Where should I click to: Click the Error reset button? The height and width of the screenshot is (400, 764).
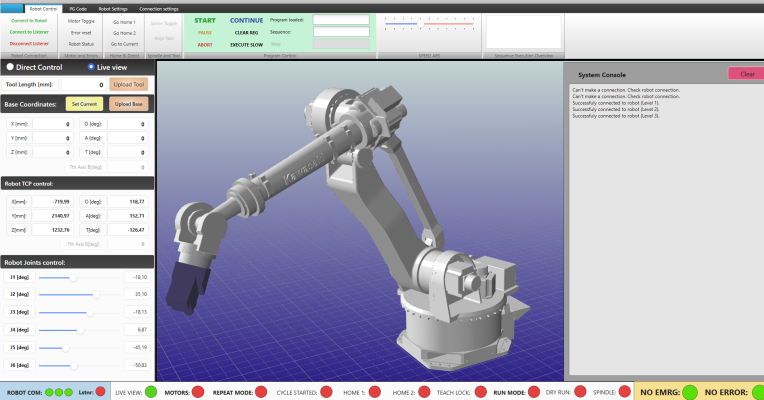(x=81, y=33)
